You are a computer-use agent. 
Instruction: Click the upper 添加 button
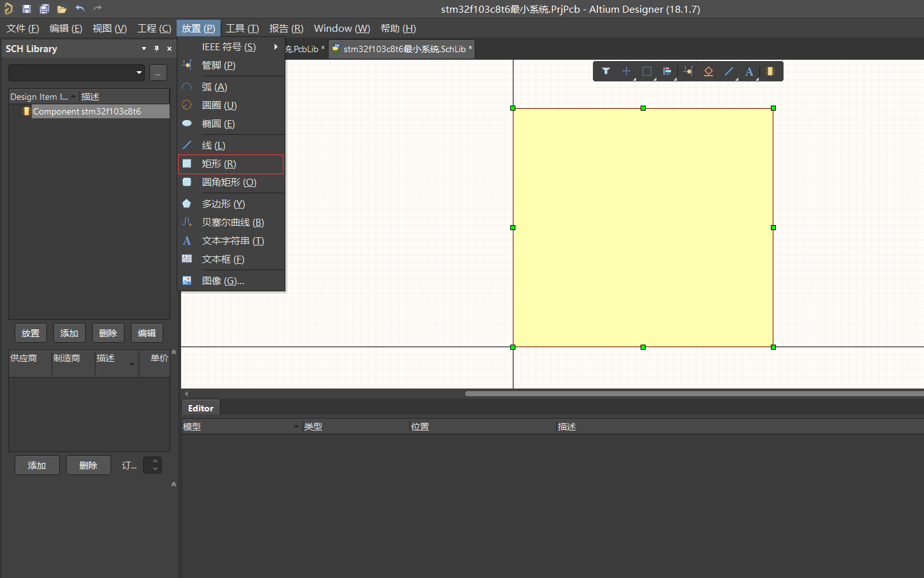click(x=69, y=333)
